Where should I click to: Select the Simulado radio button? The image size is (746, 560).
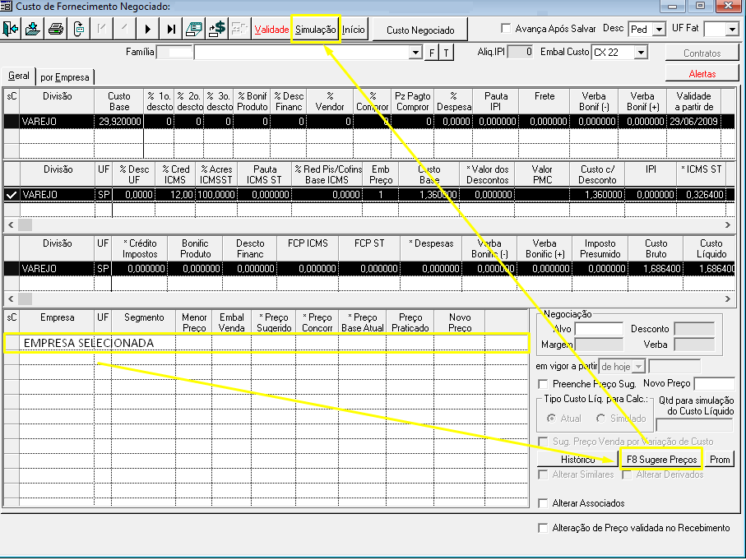coord(600,419)
